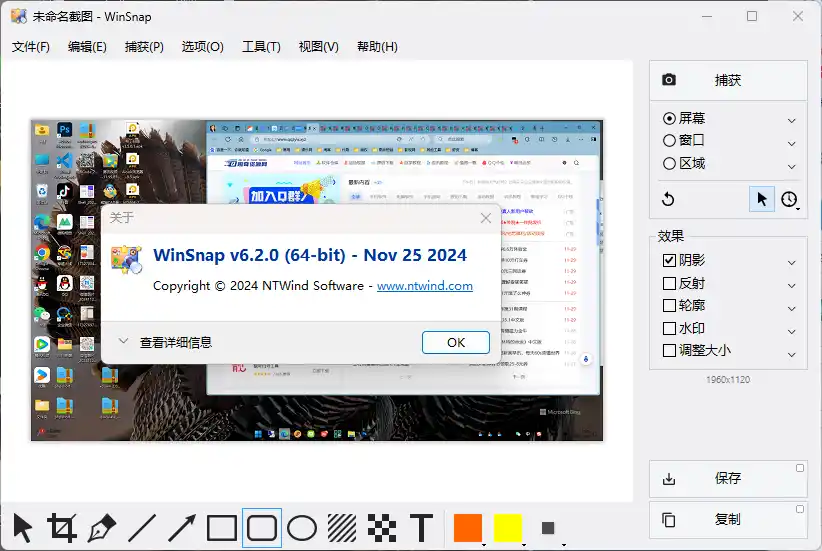Select the pixelate mosaic tool

click(382, 528)
